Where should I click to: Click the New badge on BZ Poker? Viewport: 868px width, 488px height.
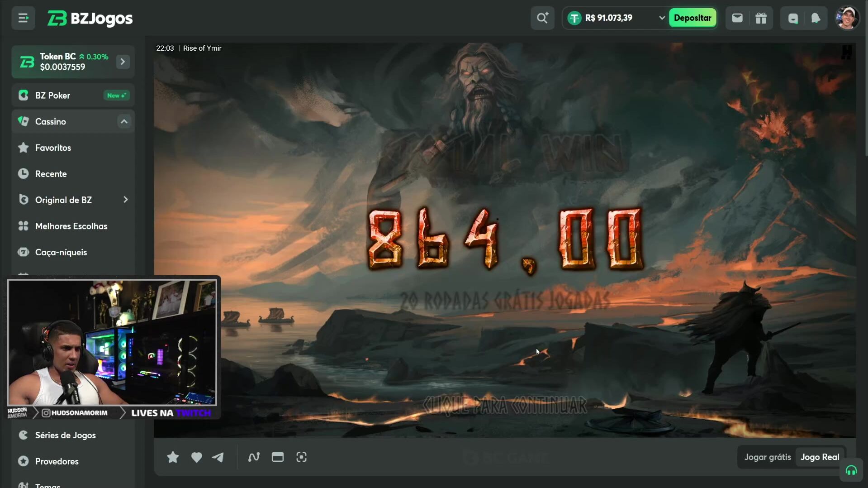click(116, 96)
